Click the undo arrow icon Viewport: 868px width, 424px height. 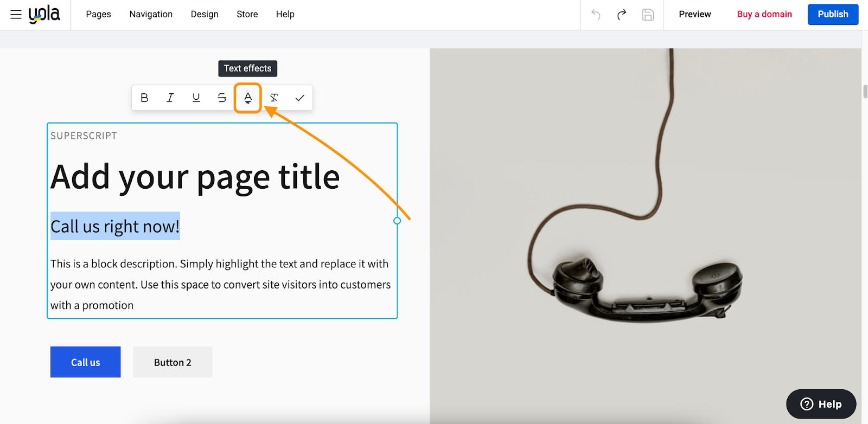pyautogui.click(x=596, y=15)
